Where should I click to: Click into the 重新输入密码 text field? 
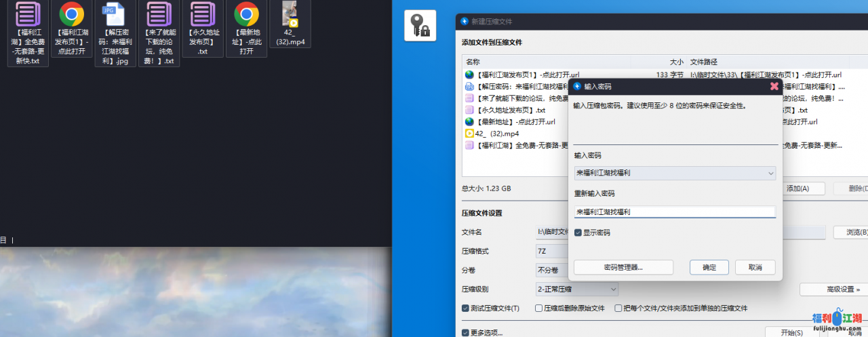(674, 212)
